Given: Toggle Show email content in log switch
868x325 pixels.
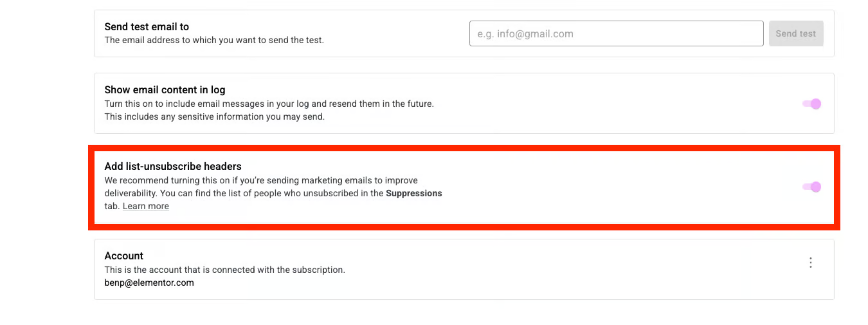Looking at the screenshot, I should (812, 104).
